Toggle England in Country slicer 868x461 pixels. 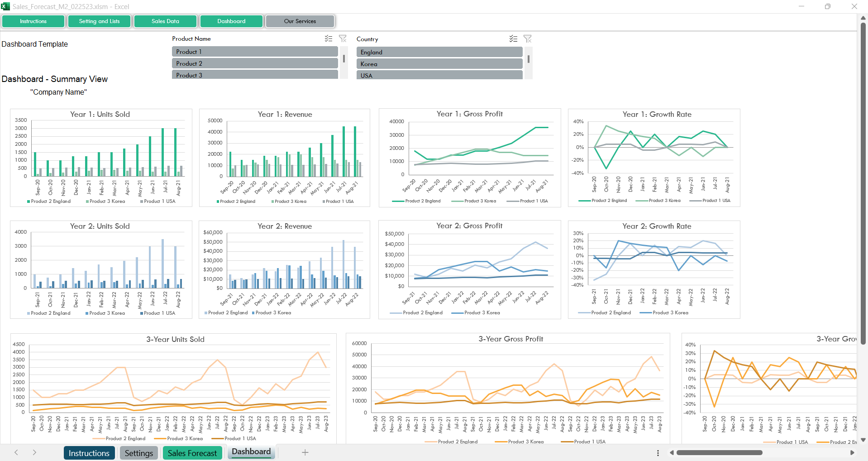439,53
